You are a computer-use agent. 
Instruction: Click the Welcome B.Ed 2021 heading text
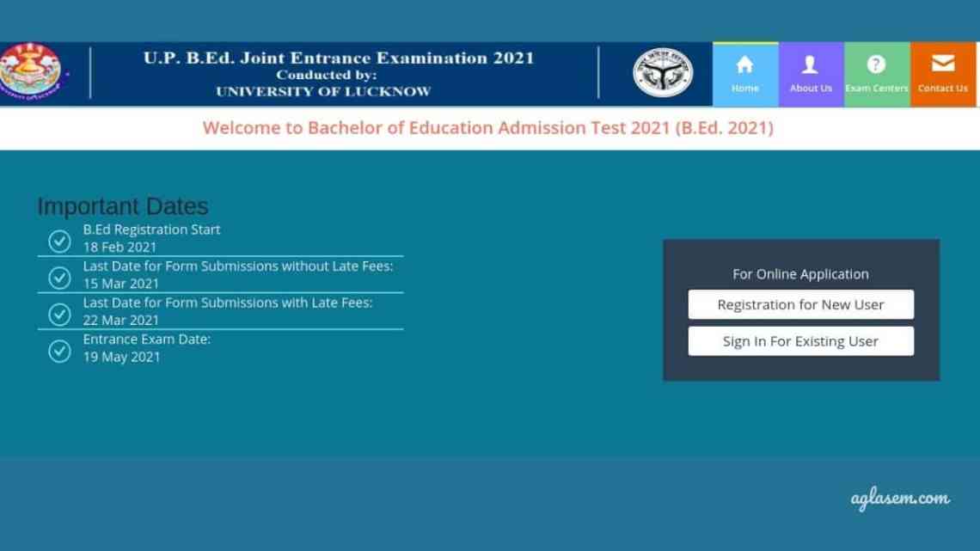pos(487,128)
